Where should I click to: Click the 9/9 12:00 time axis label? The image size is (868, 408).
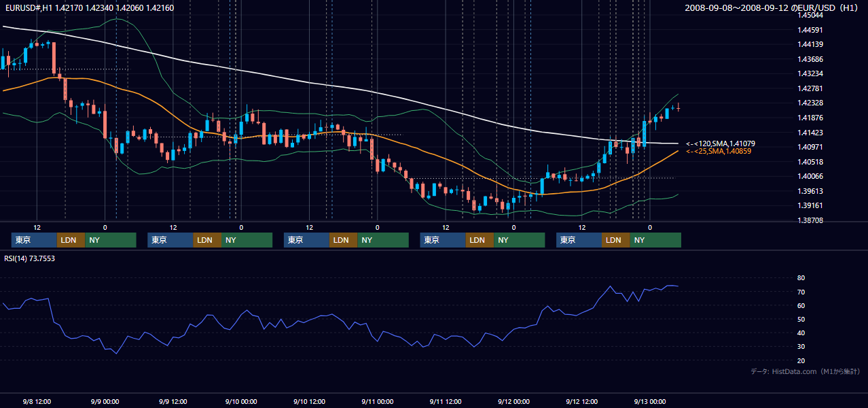coord(173,401)
